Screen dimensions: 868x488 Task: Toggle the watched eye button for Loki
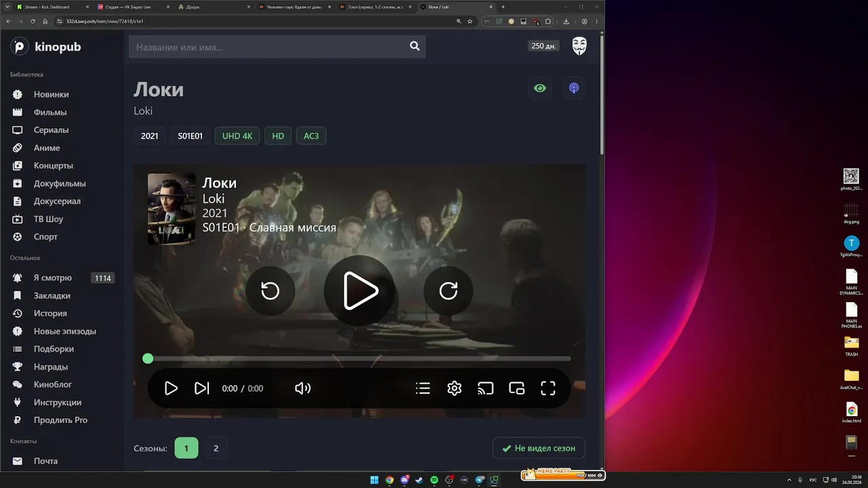pyautogui.click(x=540, y=88)
